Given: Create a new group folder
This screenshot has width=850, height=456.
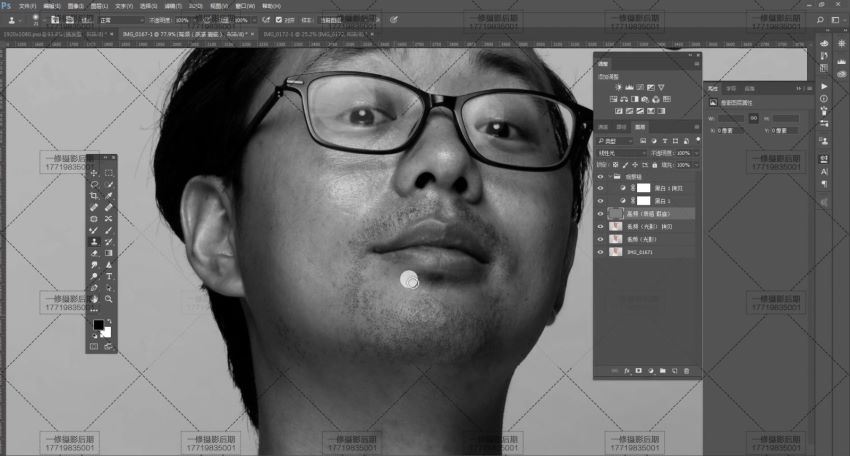Looking at the screenshot, I should [x=662, y=371].
